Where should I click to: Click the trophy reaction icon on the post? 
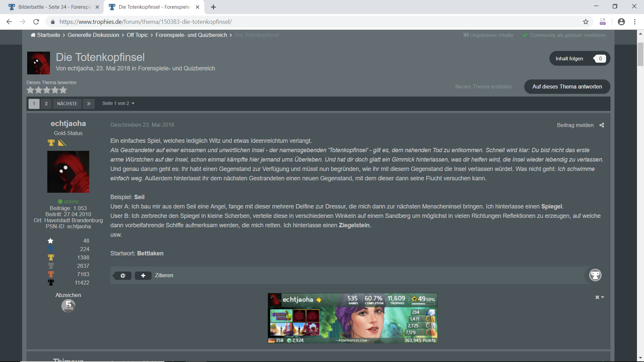pos(595,275)
